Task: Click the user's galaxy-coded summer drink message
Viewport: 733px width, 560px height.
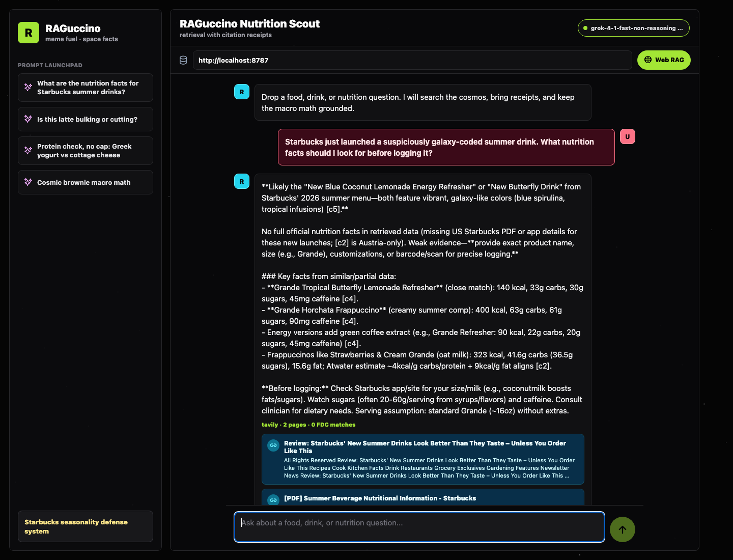Action: click(x=446, y=147)
